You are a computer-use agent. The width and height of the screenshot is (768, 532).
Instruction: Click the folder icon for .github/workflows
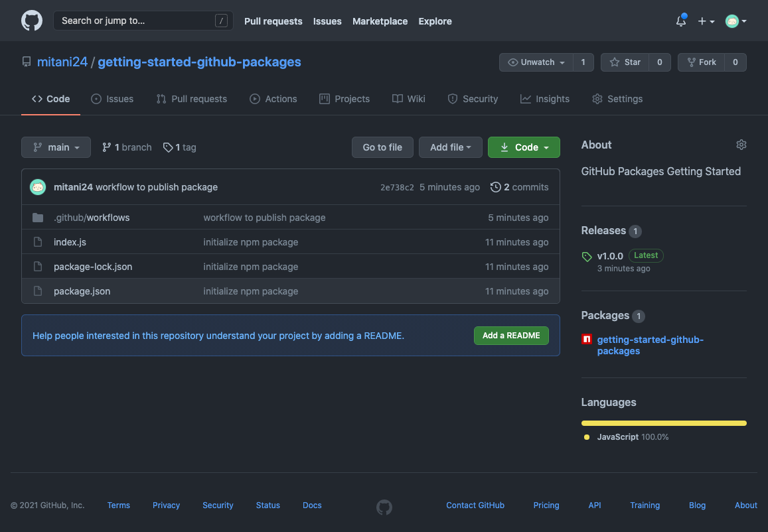coord(38,218)
